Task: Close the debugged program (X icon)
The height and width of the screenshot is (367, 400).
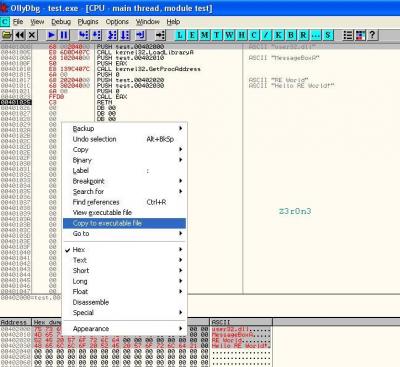Action: (32, 35)
